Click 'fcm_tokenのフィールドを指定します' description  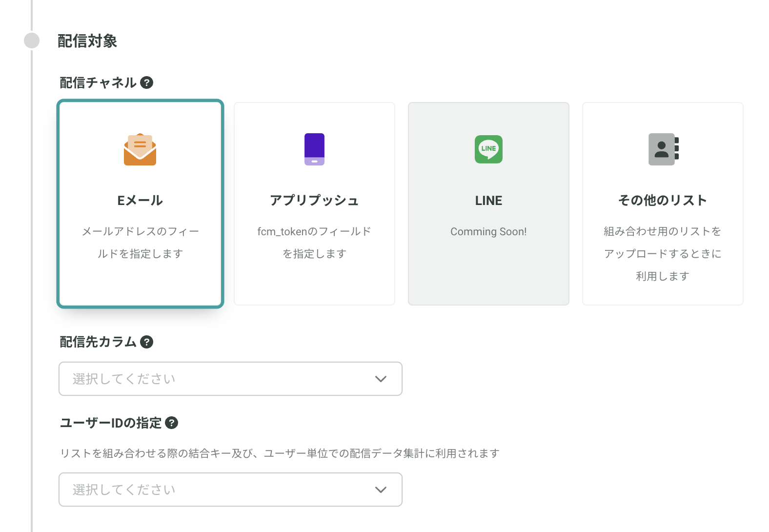tap(314, 243)
